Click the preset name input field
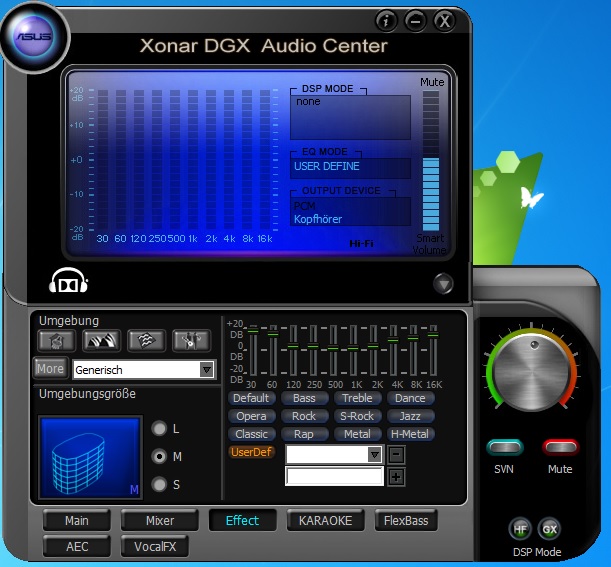Screen dimensions: 611x567 [335, 476]
